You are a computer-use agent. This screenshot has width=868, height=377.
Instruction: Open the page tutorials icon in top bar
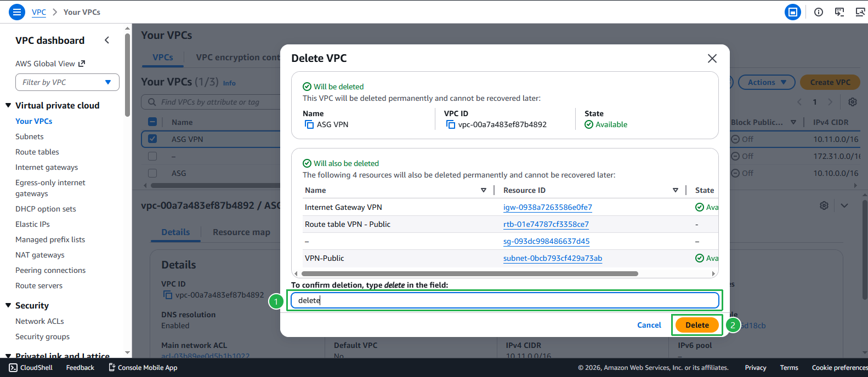[839, 12]
